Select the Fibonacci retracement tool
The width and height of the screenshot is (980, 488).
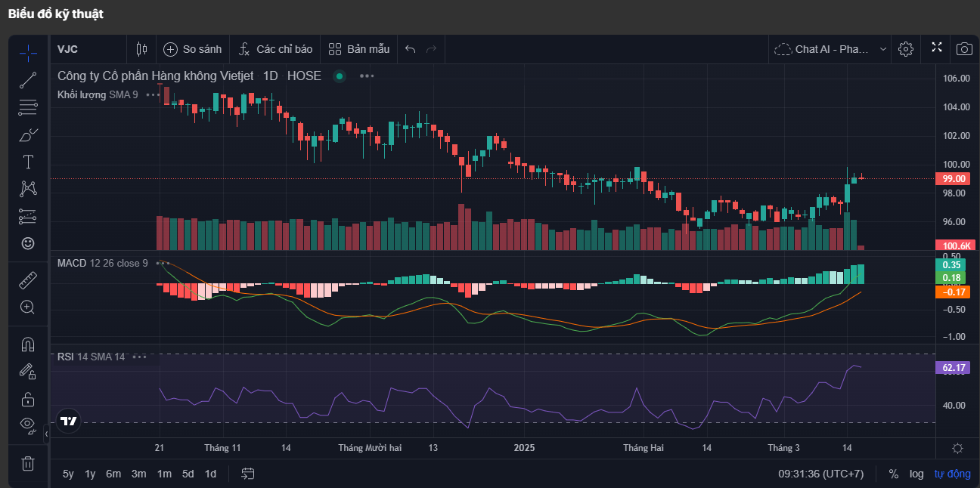28,107
